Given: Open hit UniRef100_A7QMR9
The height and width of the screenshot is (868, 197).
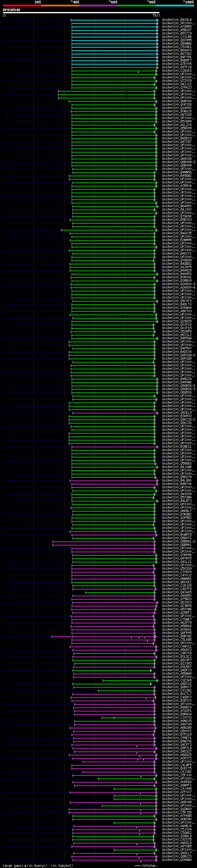Looking at the screenshot, I should pyautogui.click(x=177, y=26).
